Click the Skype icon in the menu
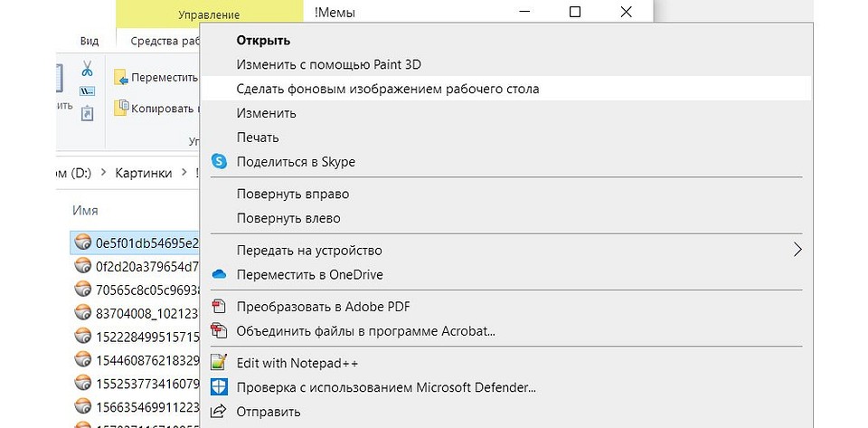The image size is (868, 428). (220, 162)
